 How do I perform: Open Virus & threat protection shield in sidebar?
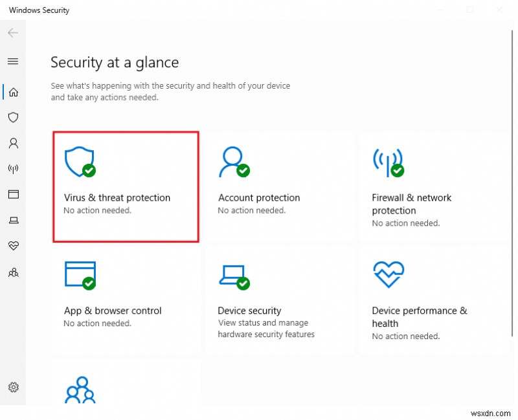click(13, 117)
